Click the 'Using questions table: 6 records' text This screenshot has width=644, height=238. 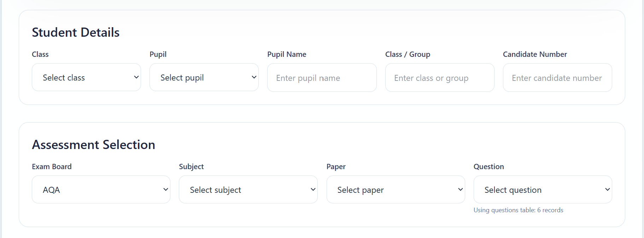pyautogui.click(x=518, y=210)
